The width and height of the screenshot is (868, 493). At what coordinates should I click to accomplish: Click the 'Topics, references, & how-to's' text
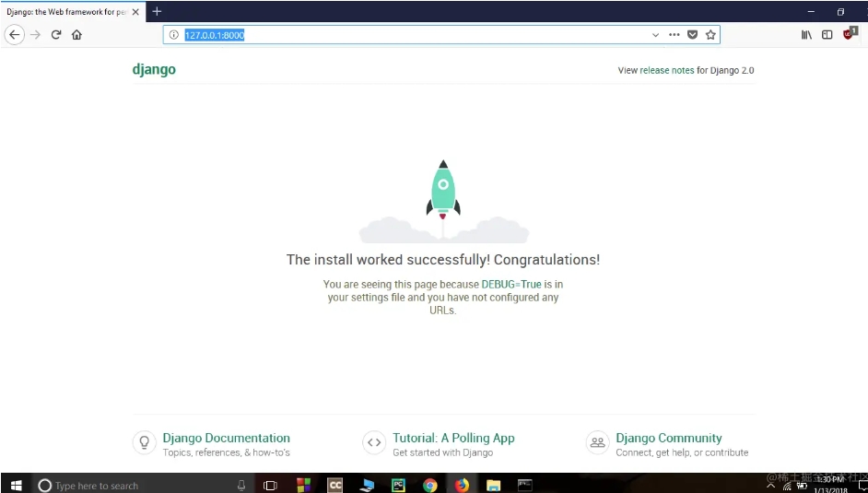click(x=226, y=452)
